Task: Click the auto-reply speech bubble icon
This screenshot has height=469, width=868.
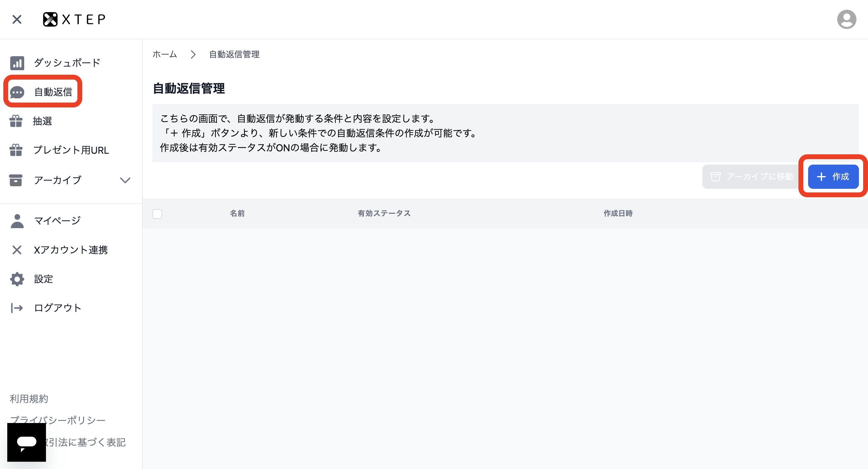Action: (17, 92)
